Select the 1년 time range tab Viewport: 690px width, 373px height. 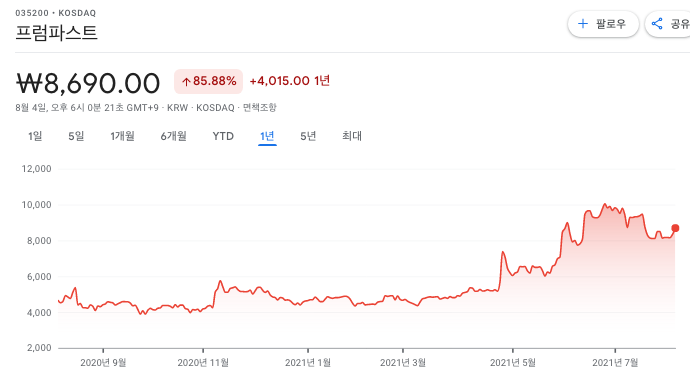coord(267,136)
